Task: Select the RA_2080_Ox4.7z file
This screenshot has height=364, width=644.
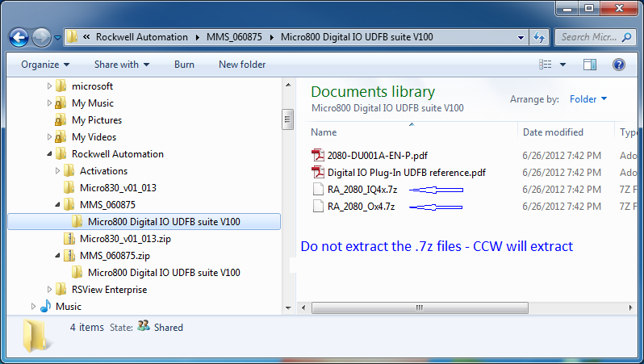Action: 361,206
